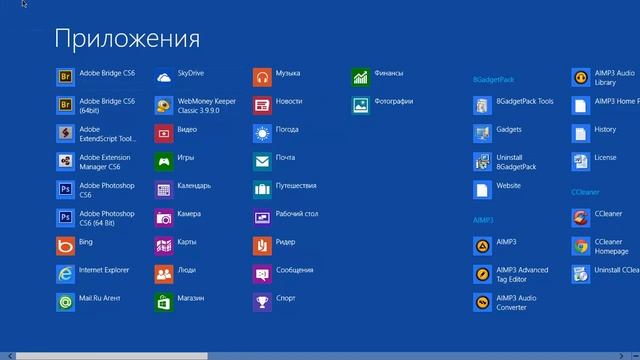
Task: Open the Финансы chart icon
Action: [360, 77]
